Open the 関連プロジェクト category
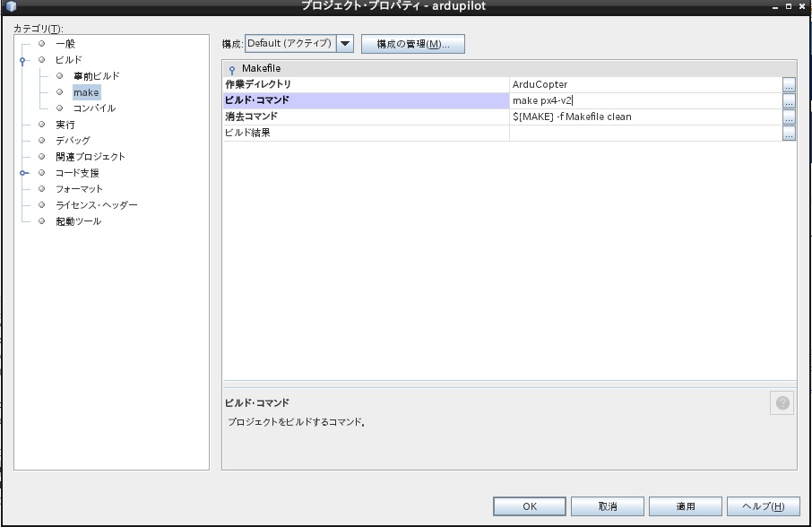This screenshot has height=527, width=812. coord(91,157)
